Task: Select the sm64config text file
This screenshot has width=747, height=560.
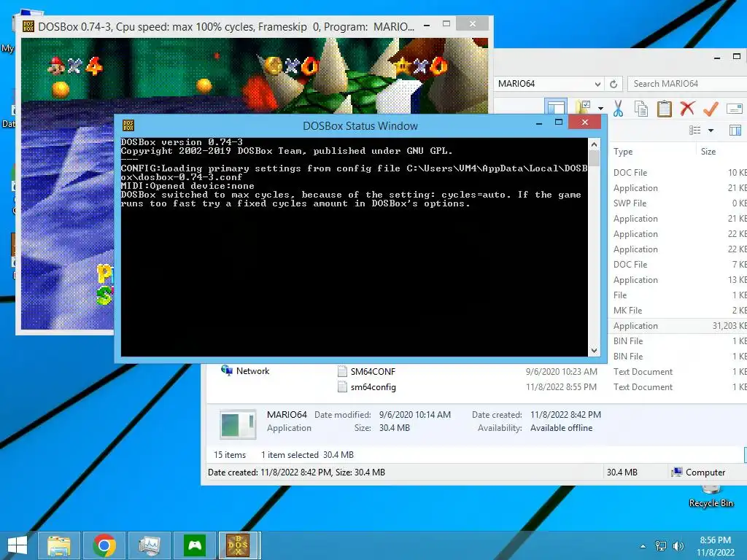Action: pos(373,387)
